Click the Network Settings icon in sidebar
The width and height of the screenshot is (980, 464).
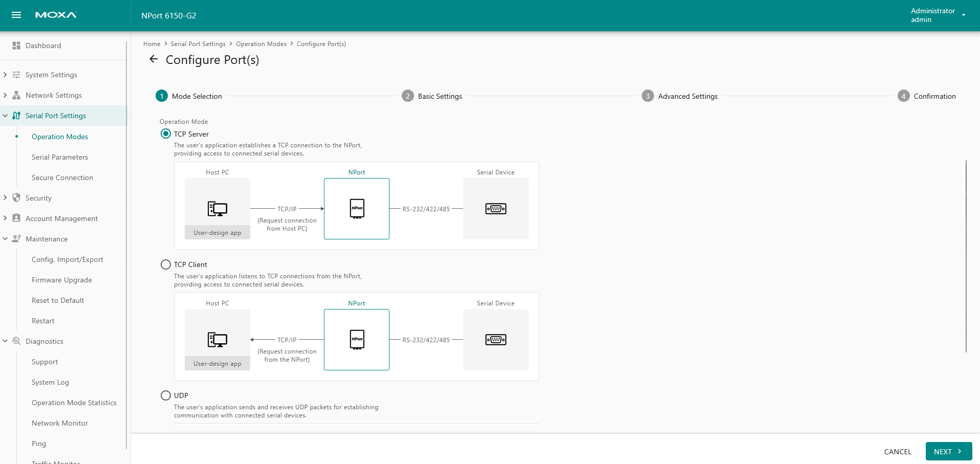(16, 95)
